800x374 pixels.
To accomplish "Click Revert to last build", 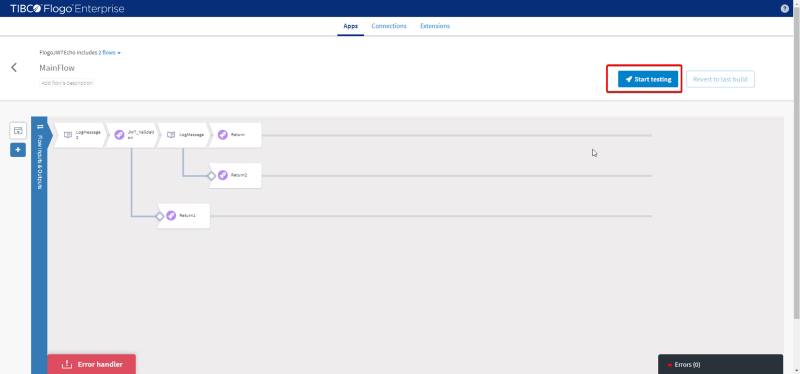I will pos(720,79).
